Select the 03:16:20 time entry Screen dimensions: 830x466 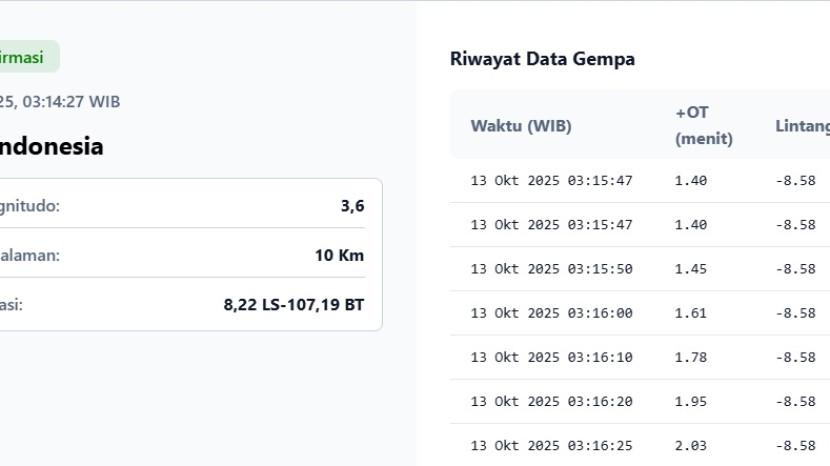[551, 401]
